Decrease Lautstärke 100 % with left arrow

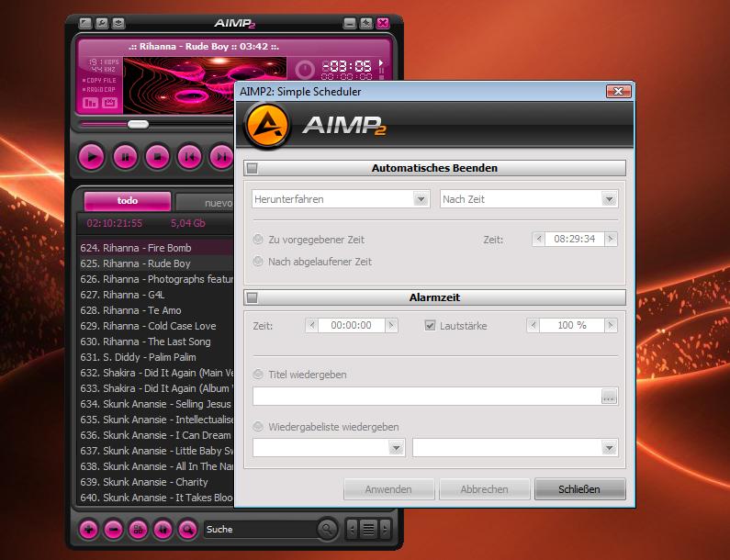[x=533, y=325]
